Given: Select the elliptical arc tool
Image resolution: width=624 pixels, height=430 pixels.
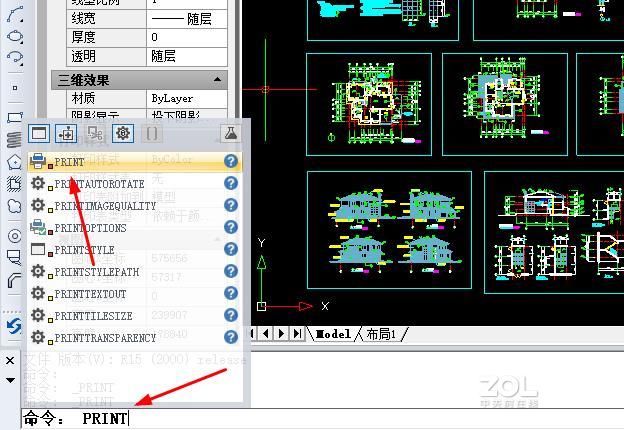Looking at the screenshot, I should tap(15, 57).
